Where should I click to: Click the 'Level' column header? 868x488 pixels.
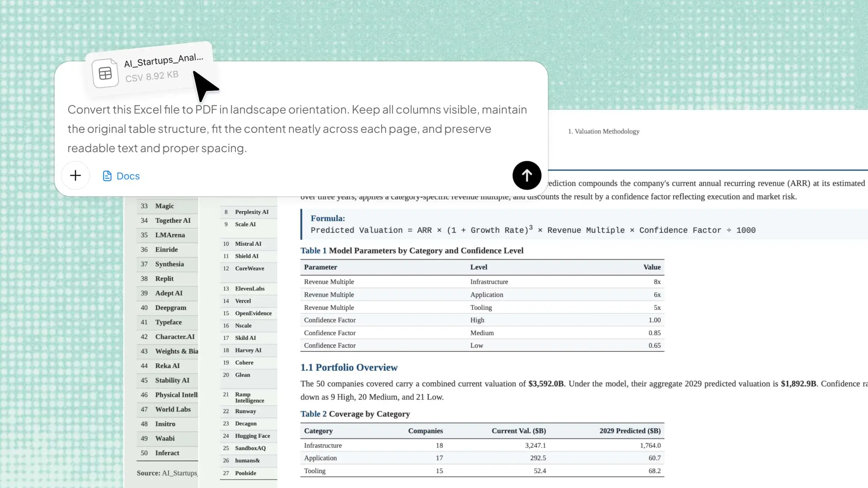coord(478,267)
